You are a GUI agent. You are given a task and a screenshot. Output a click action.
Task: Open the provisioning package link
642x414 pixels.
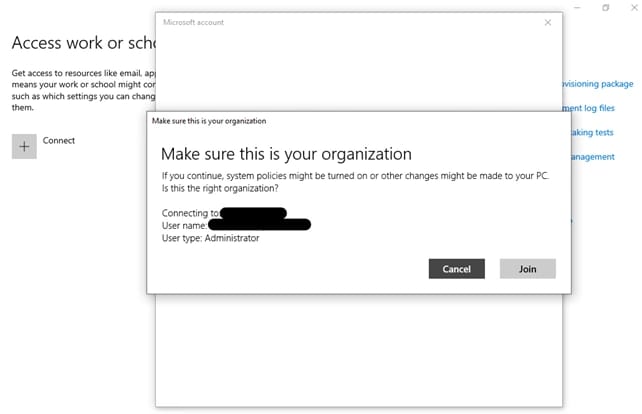[x=599, y=84]
